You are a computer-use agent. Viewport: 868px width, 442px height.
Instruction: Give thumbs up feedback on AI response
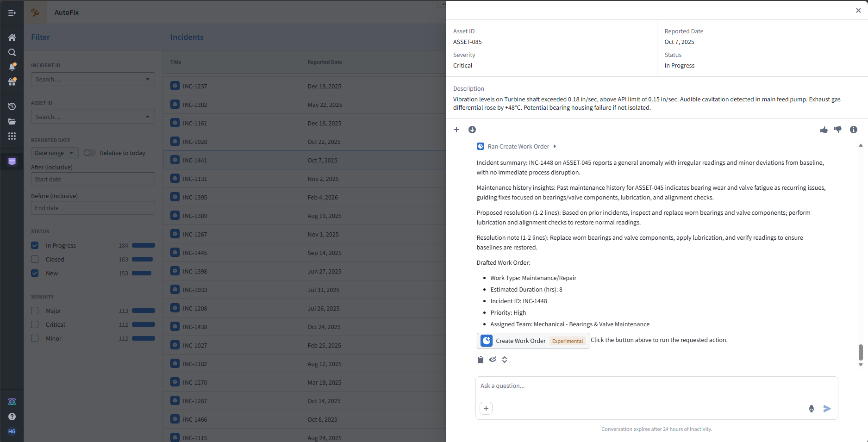tap(824, 130)
